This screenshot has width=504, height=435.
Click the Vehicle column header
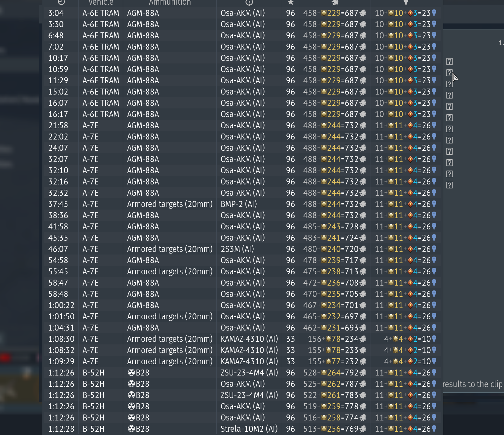click(x=101, y=2)
